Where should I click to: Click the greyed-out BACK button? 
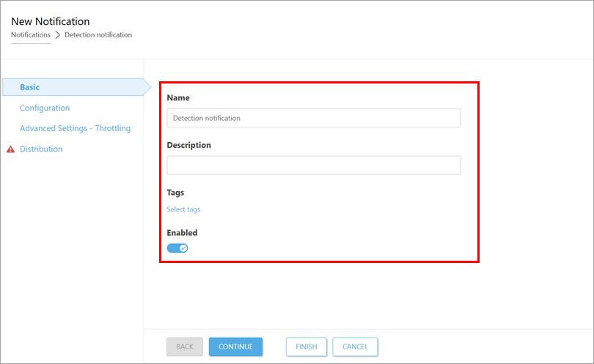tap(184, 346)
